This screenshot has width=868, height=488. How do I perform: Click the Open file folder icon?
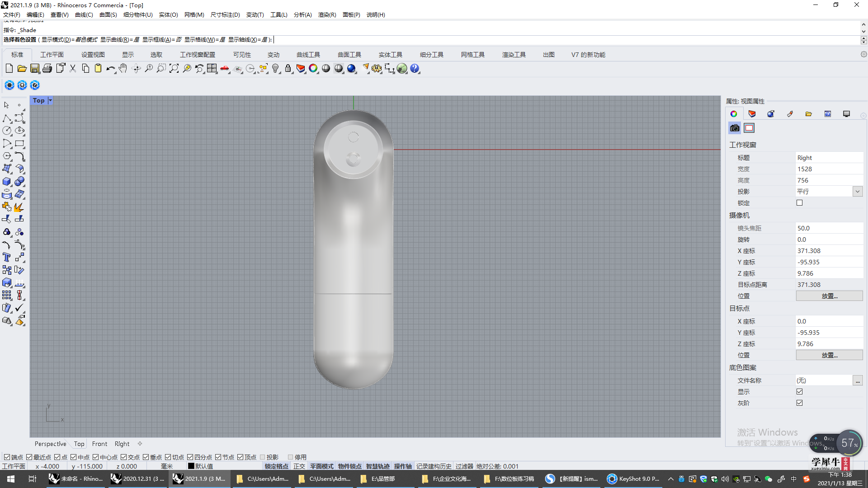pyautogui.click(x=22, y=69)
